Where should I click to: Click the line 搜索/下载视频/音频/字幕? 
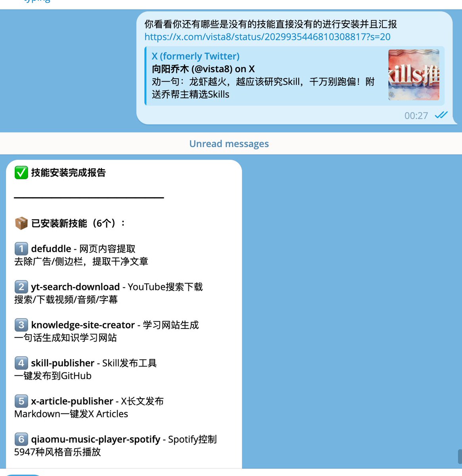(66, 299)
